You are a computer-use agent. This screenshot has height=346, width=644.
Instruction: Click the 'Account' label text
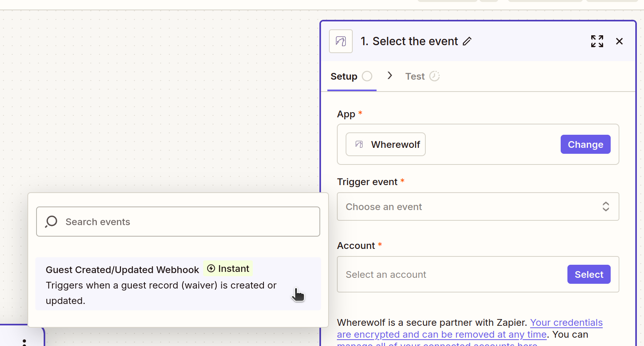point(356,246)
